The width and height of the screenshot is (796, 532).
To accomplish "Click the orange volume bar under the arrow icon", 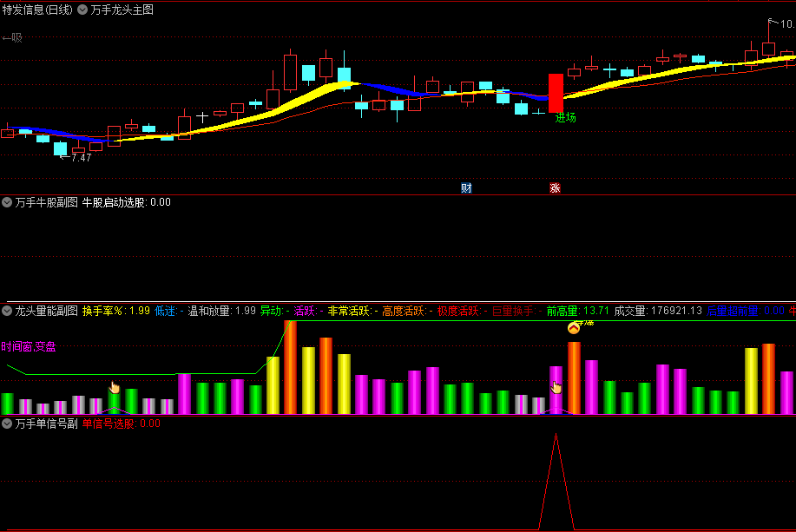I will [x=574, y=378].
